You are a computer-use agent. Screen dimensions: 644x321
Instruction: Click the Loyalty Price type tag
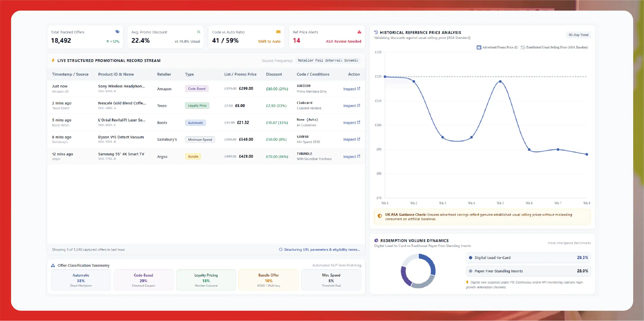coord(197,106)
